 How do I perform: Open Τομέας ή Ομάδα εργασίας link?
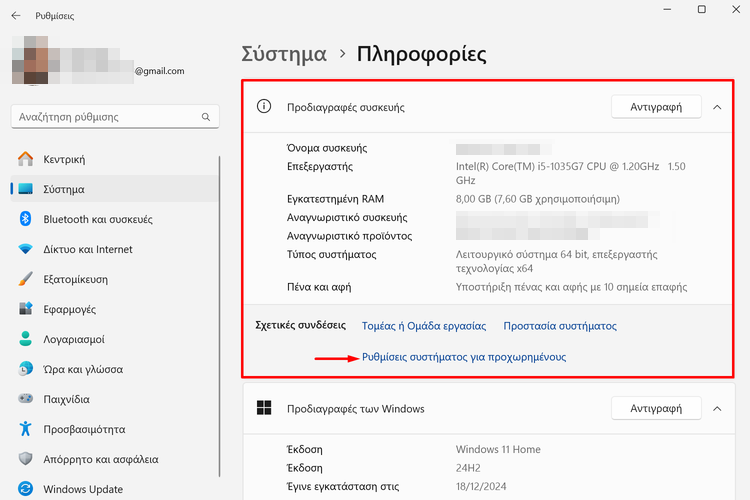point(424,326)
